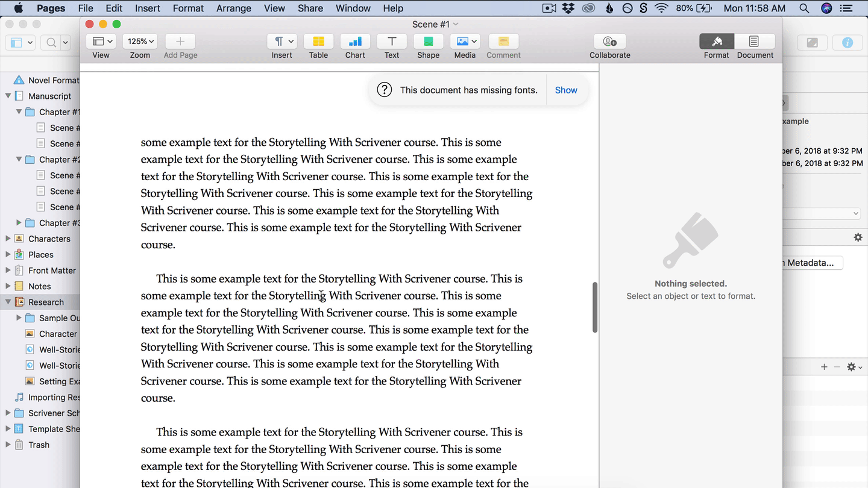Click the battery 80% indicator

[693, 8]
